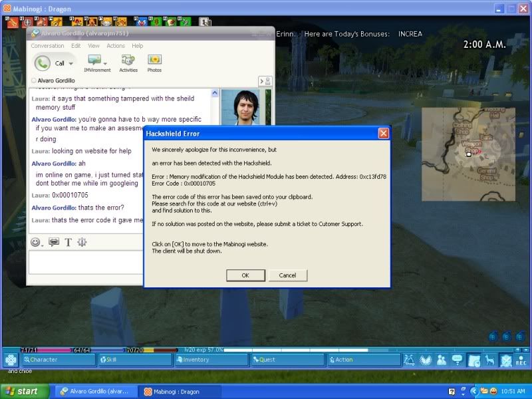
Task: Click the gray icon right of F12 hotkey
Action: [x=205, y=23]
